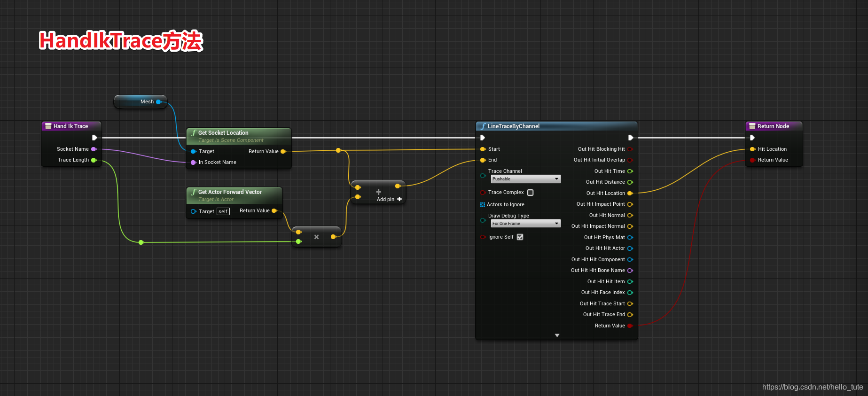868x396 pixels.
Task: Open Draw Debug Type For One Frame dropdown
Action: pyautogui.click(x=526, y=224)
